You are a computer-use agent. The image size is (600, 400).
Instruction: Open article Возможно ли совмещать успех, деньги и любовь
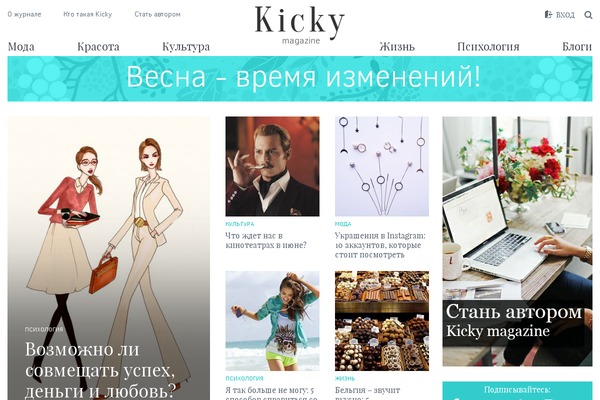[100, 370]
